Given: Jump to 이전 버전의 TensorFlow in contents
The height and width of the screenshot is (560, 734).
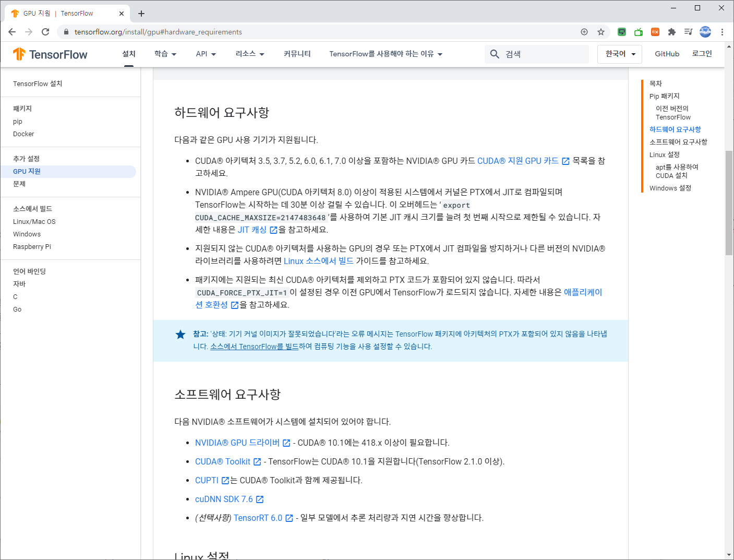Looking at the screenshot, I should pos(673,113).
